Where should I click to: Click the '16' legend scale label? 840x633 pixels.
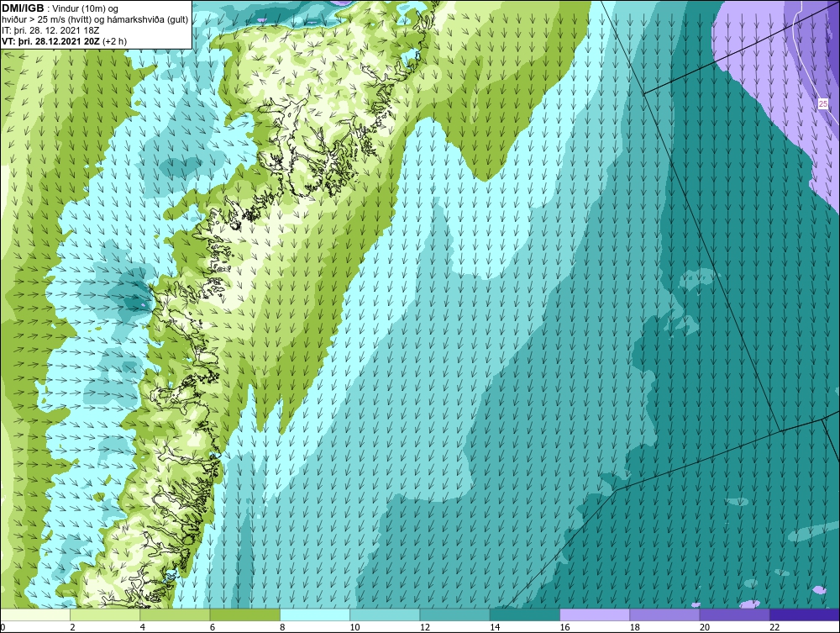click(x=564, y=627)
